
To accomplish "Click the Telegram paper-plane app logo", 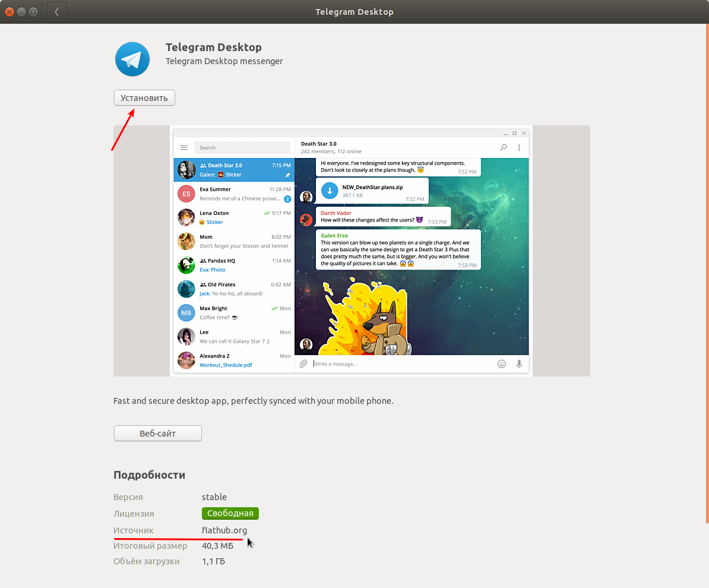I will pos(132,59).
